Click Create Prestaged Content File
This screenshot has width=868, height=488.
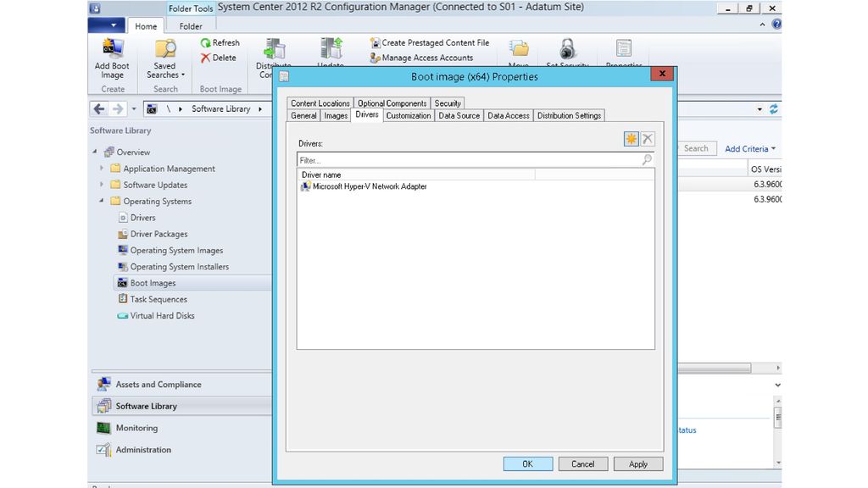pos(430,42)
